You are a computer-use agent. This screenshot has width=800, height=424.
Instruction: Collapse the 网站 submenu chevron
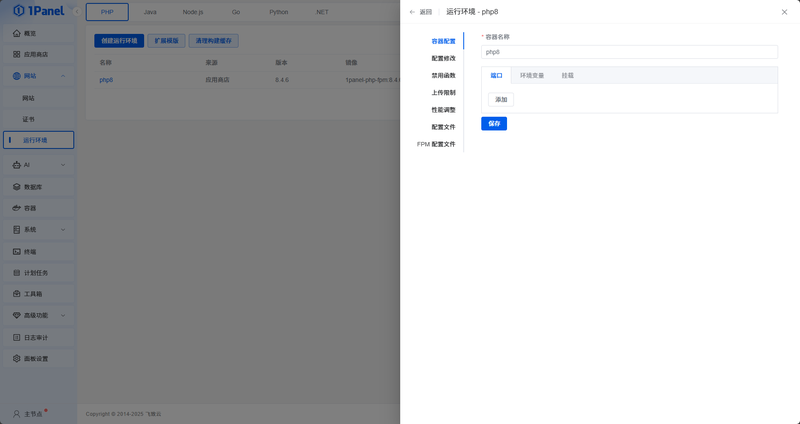click(x=63, y=76)
